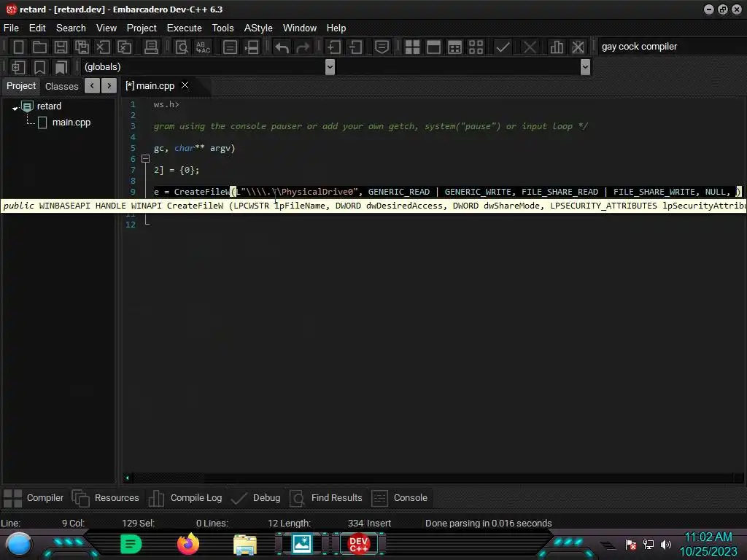Click the Compile and Run icon

(454, 47)
